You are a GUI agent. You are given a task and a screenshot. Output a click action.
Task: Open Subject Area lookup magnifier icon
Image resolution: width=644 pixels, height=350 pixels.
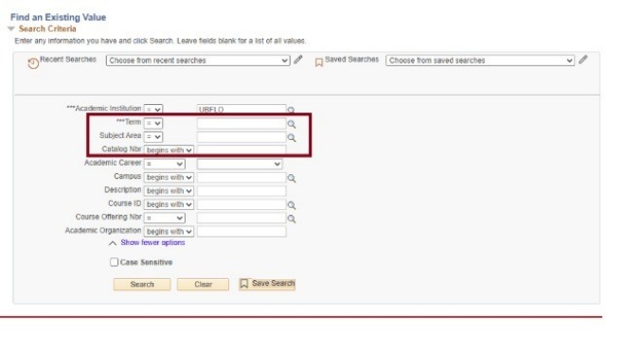pyautogui.click(x=291, y=137)
